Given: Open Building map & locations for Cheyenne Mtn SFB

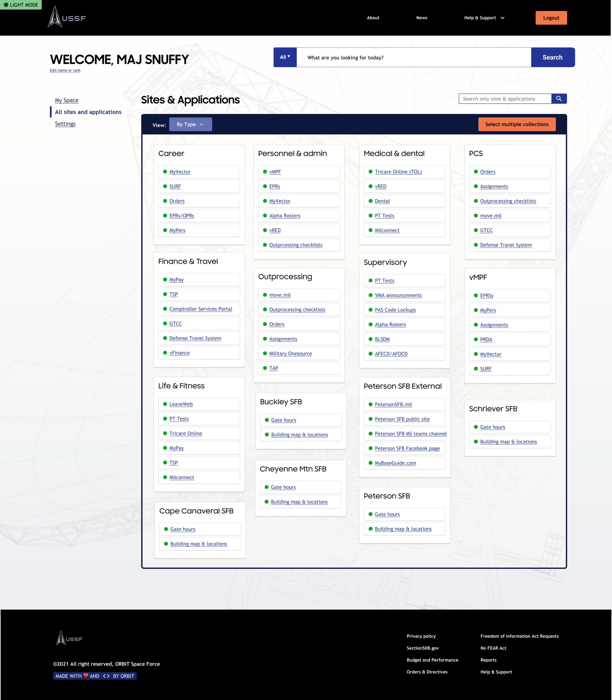Looking at the screenshot, I should (299, 502).
